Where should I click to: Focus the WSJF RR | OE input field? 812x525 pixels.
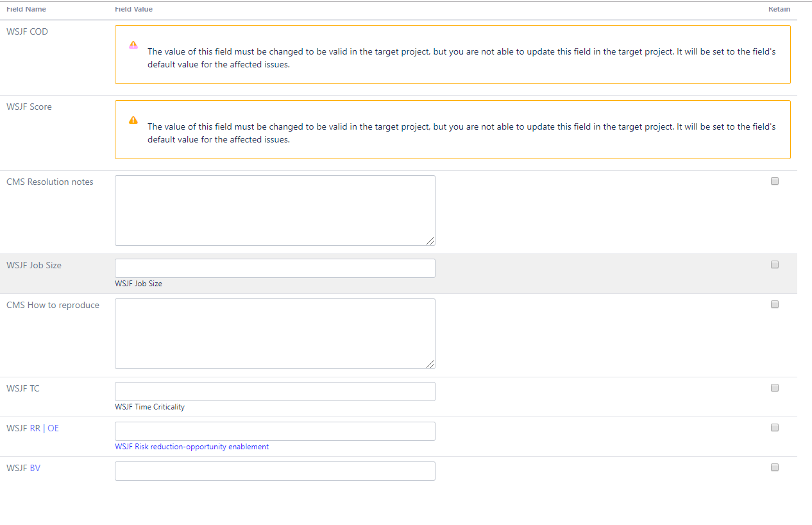click(275, 431)
